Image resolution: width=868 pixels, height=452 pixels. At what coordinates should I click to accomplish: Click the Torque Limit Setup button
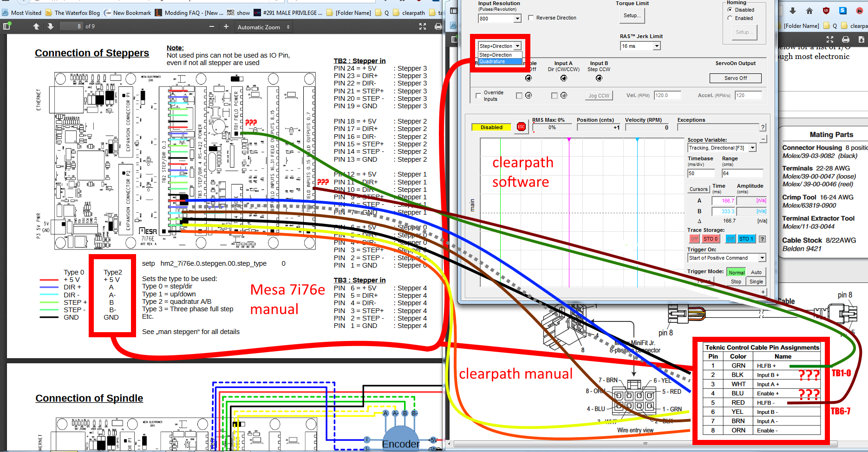coord(632,16)
